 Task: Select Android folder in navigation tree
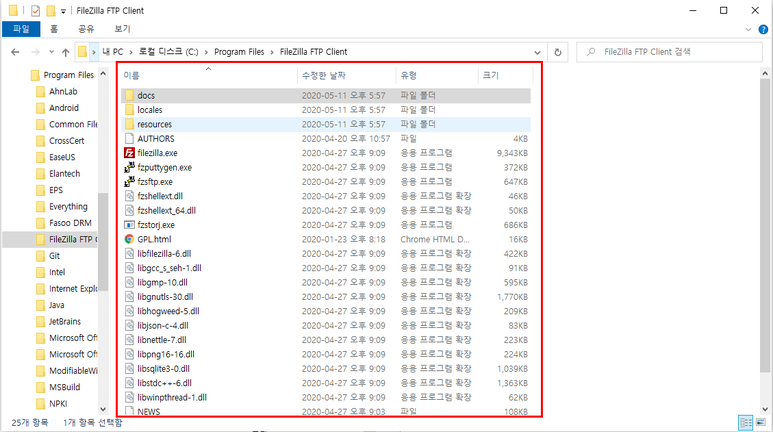coord(64,108)
